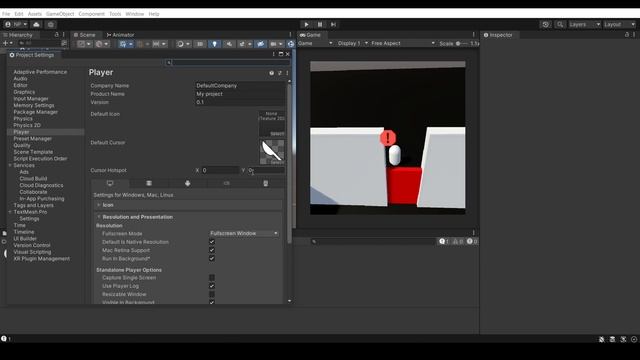The width and height of the screenshot is (640, 360).
Task: Open the File menu
Action: click(x=6, y=14)
